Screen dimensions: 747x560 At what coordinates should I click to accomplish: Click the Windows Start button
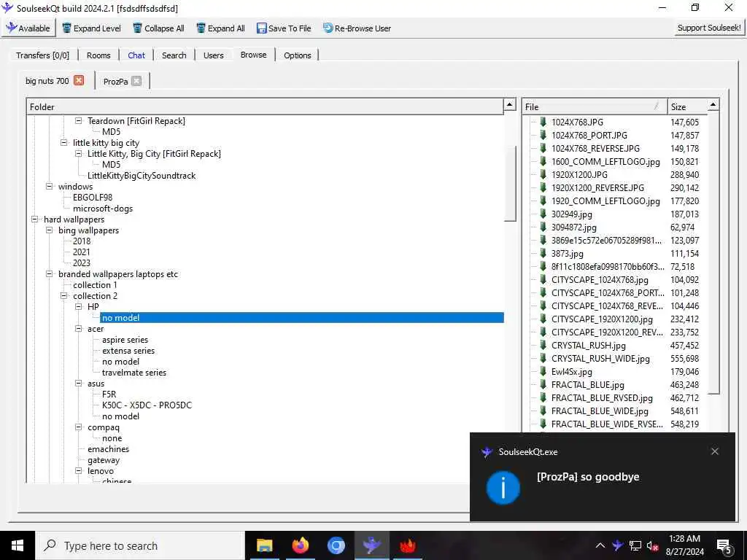pyautogui.click(x=18, y=545)
